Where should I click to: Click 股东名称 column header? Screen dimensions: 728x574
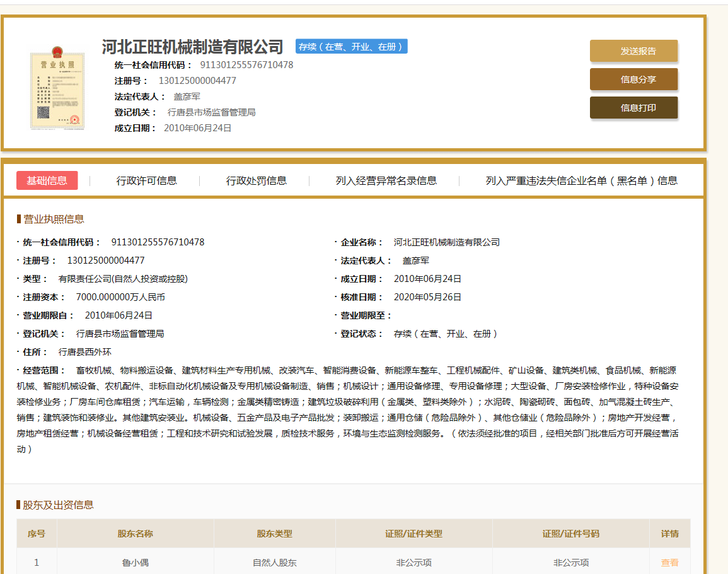[x=135, y=534]
